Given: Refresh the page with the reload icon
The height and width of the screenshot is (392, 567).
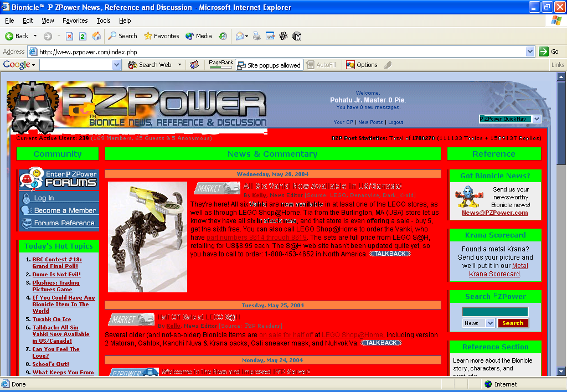Looking at the screenshot, I should click(x=81, y=35).
